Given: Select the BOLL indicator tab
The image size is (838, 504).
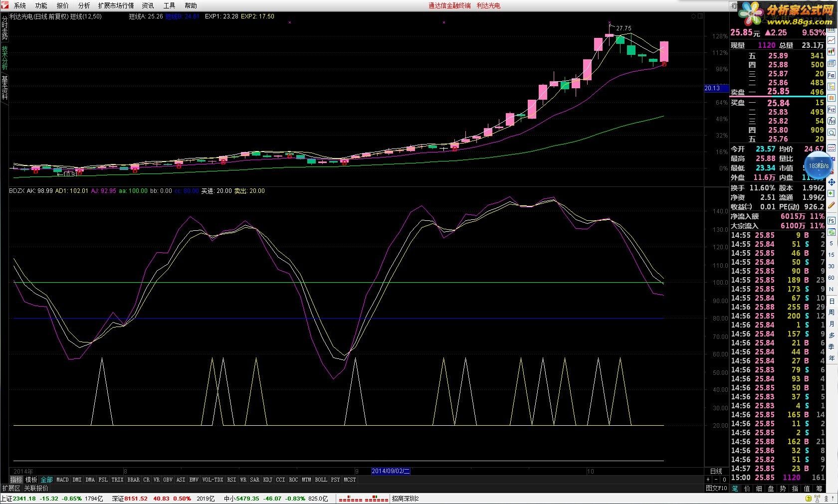Looking at the screenshot, I should (321, 480).
